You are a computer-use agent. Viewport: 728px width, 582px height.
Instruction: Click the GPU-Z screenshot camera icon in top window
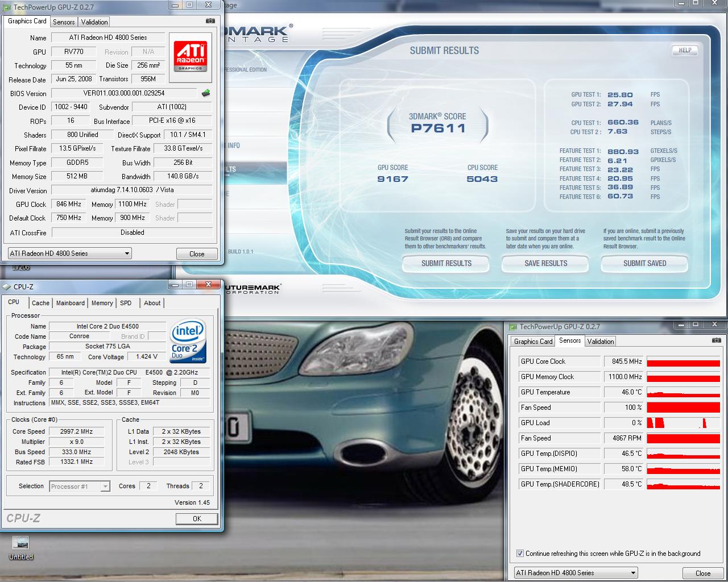coord(210,21)
